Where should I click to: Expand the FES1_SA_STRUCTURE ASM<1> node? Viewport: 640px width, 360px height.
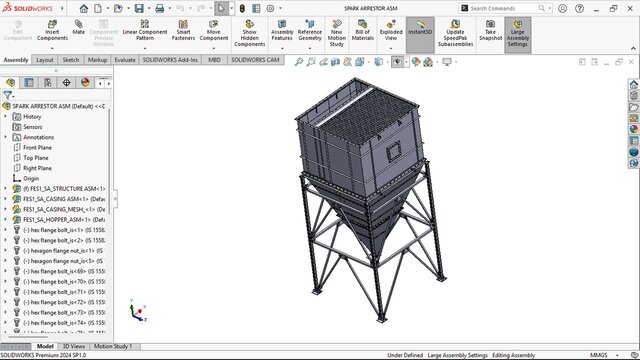[5, 189]
